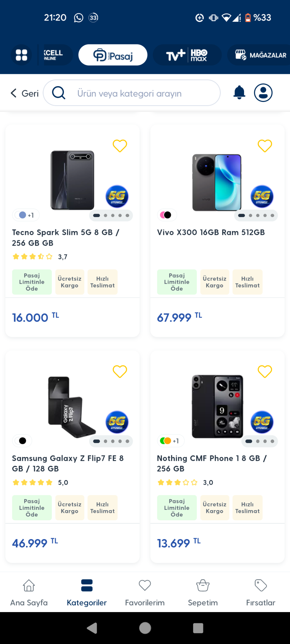Screen dimensions: 290x644
Task: Open Favorilerim heart tab
Action: (145, 592)
